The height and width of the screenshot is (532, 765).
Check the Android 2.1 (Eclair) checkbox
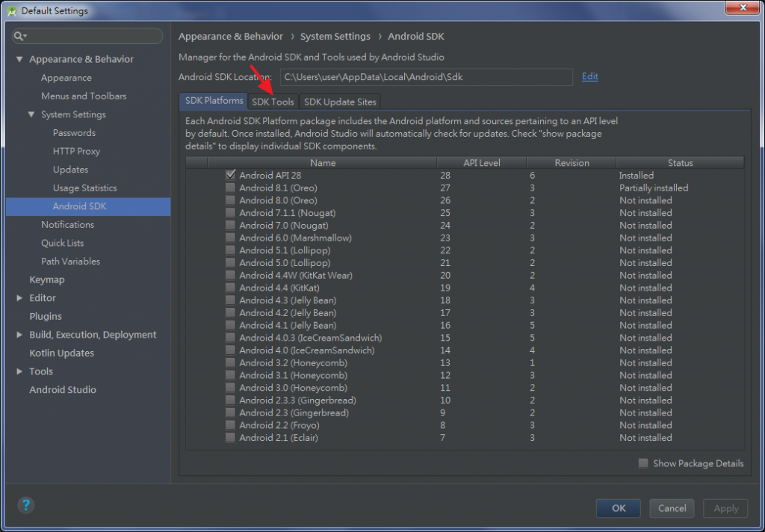coord(230,437)
